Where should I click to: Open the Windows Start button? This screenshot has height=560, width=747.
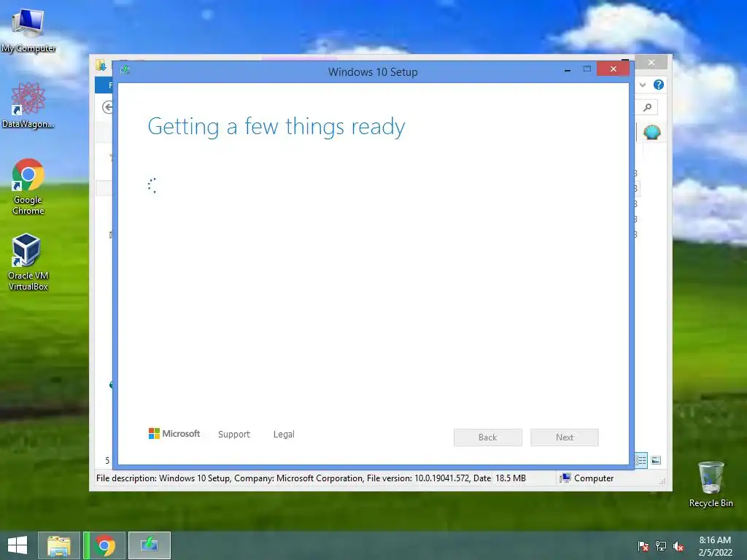(18, 545)
